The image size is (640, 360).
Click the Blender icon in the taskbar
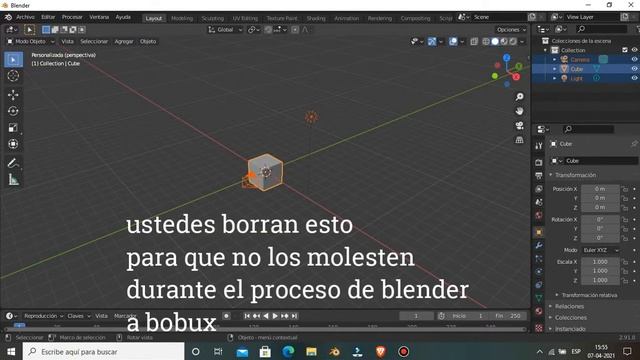[335, 351]
